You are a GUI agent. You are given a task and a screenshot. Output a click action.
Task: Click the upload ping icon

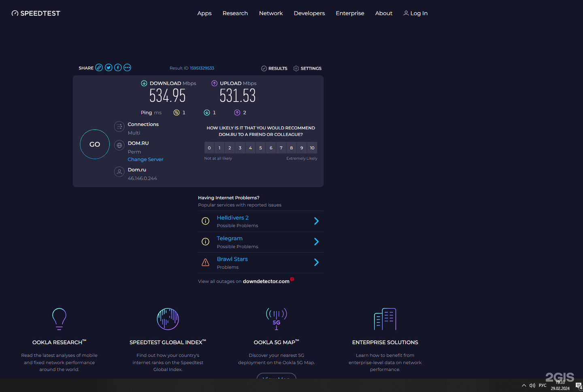[237, 112]
